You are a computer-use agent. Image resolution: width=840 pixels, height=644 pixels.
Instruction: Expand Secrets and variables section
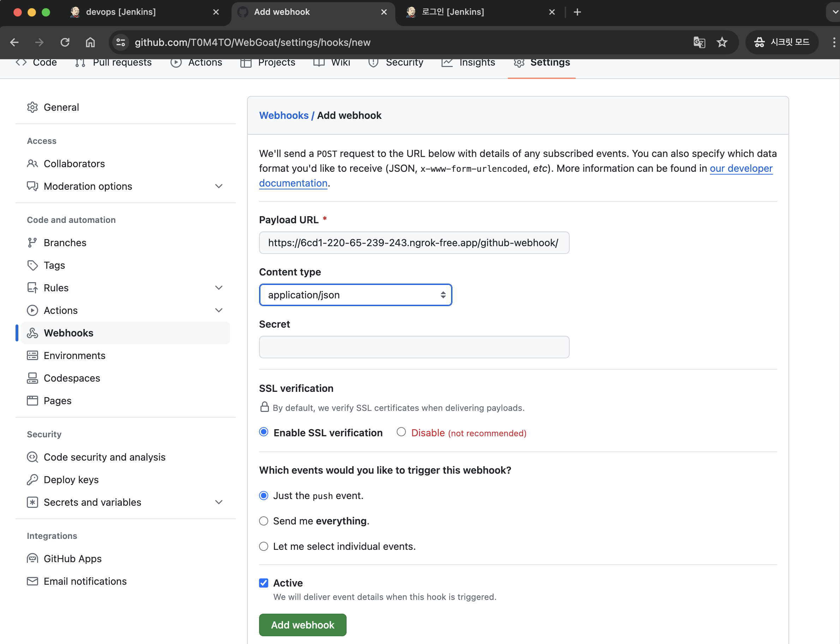coord(218,502)
